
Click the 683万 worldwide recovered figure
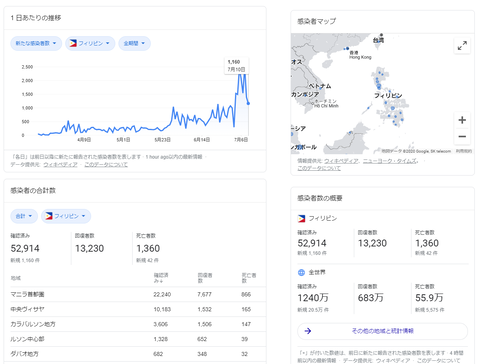(371, 297)
